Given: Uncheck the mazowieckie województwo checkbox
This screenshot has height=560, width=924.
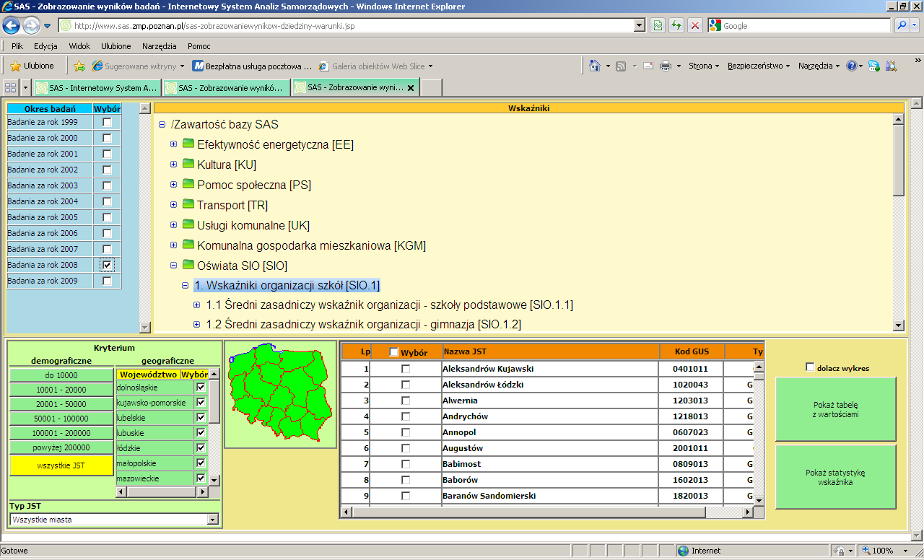Looking at the screenshot, I should [201, 478].
